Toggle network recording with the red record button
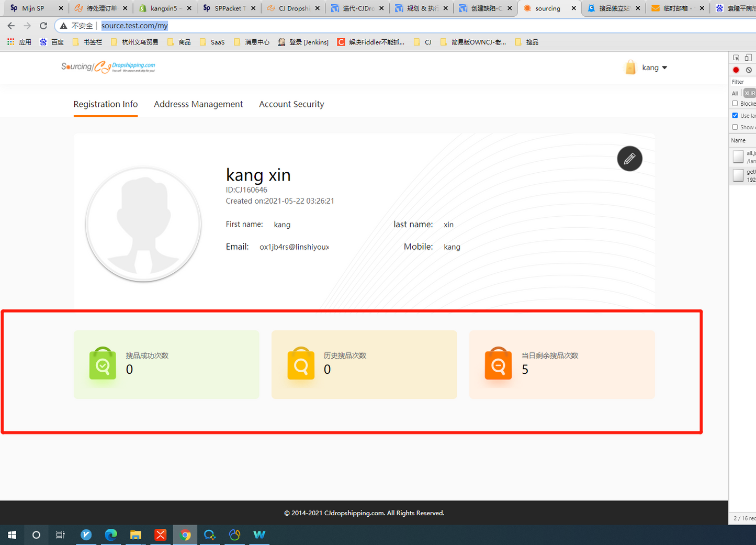The height and width of the screenshot is (545, 756). pyautogui.click(x=736, y=70)
